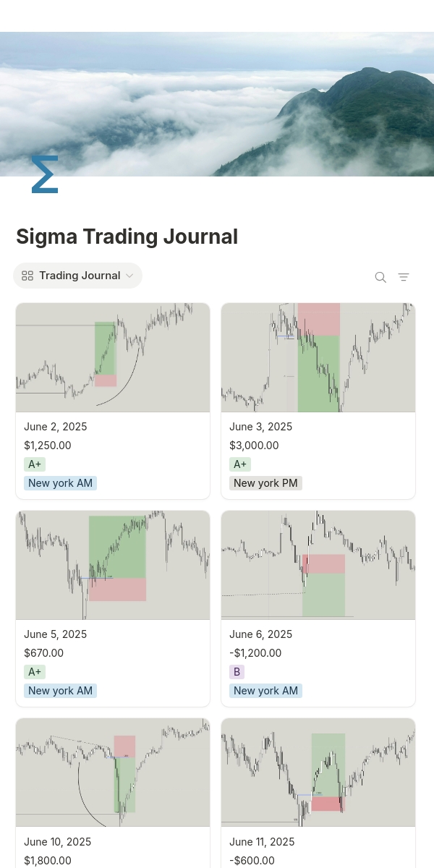Open the June 2, 2025 chart thumbnail
The height and width of the screenshot is (868, 434).
[113, 357]
